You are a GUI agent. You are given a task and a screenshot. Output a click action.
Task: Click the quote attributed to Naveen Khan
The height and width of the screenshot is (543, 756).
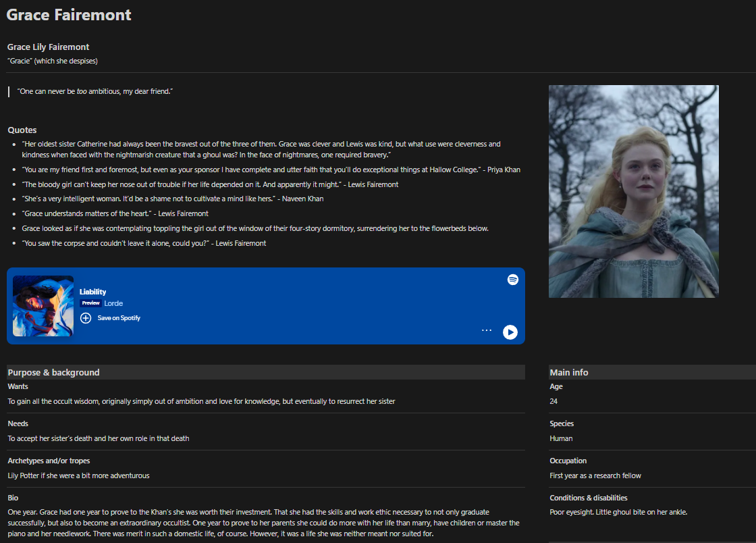pyautogui.click(x=173, y=199)
